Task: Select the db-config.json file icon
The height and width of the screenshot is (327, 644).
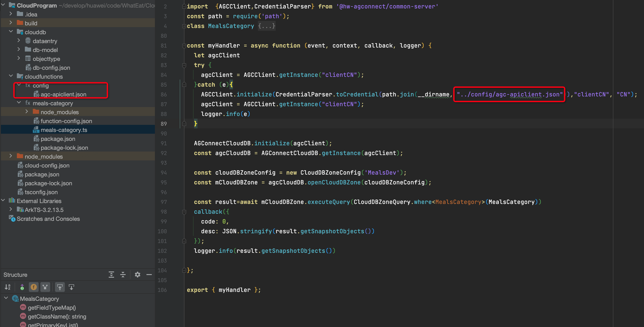Action: [28, 68]
